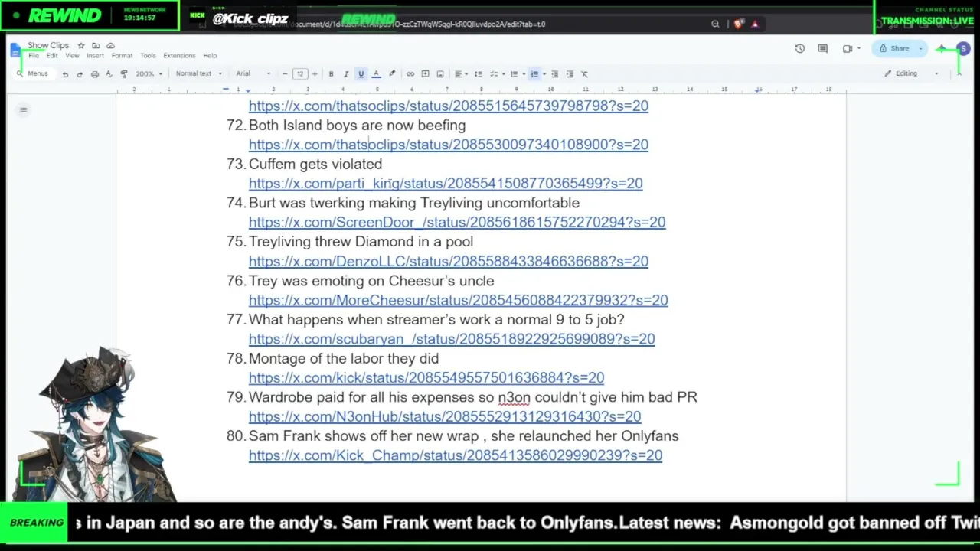The height and width of the screenshot is (551, 980).
Task: Toggle the bulleted list
Action: [514, 74]
